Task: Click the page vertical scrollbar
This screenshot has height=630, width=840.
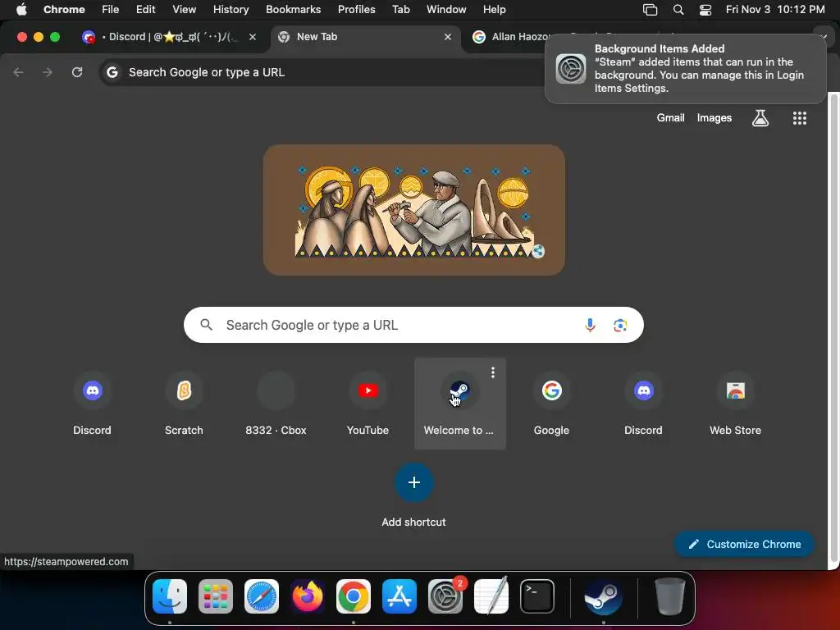Action: click(833, 326)
